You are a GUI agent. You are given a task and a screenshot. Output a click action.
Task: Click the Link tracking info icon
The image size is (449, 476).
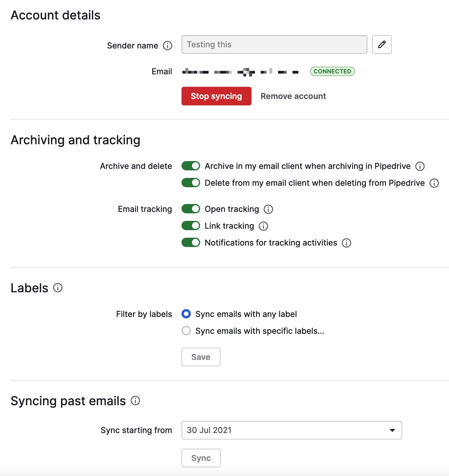263,226
